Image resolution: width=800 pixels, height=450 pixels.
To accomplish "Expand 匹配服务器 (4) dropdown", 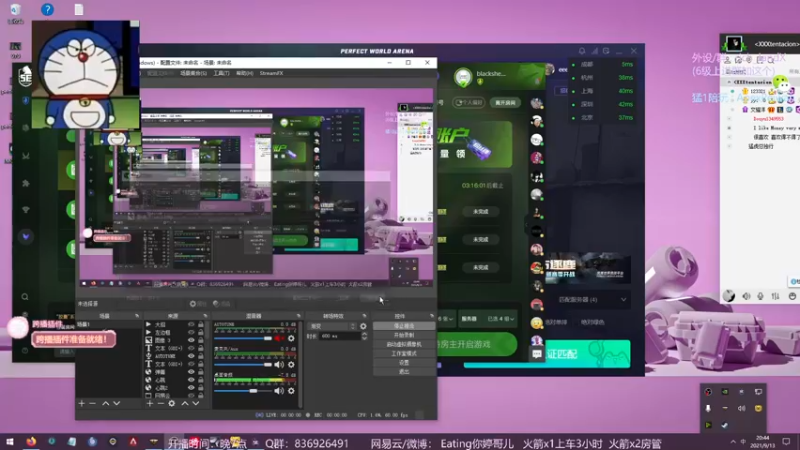I will point(592,300).
